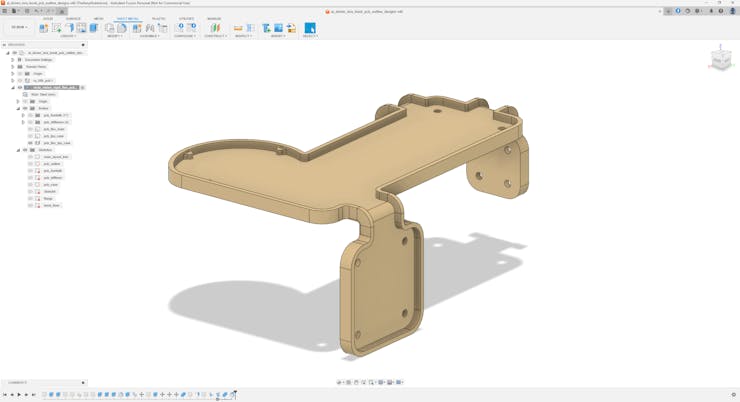
Task: Switch to the SURFACE tab
Action: (x=73, y=18)
